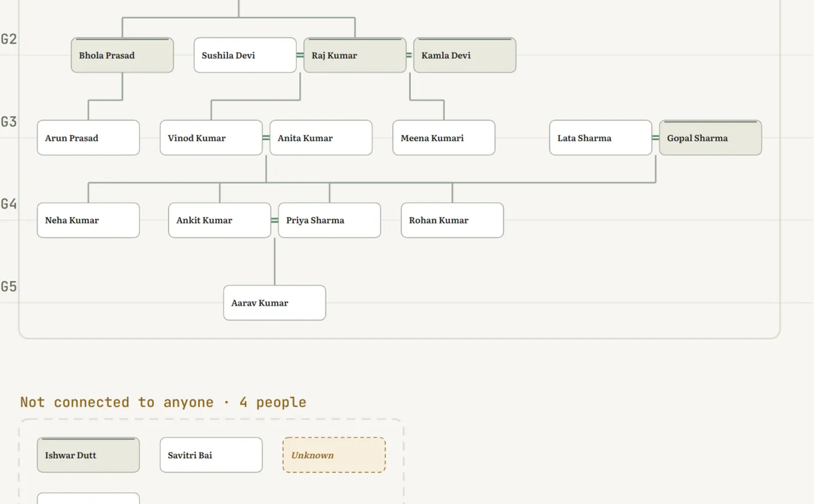Click the G4 generation label
The height and width of the screenshot is (504, 814).
pos(9,204)
